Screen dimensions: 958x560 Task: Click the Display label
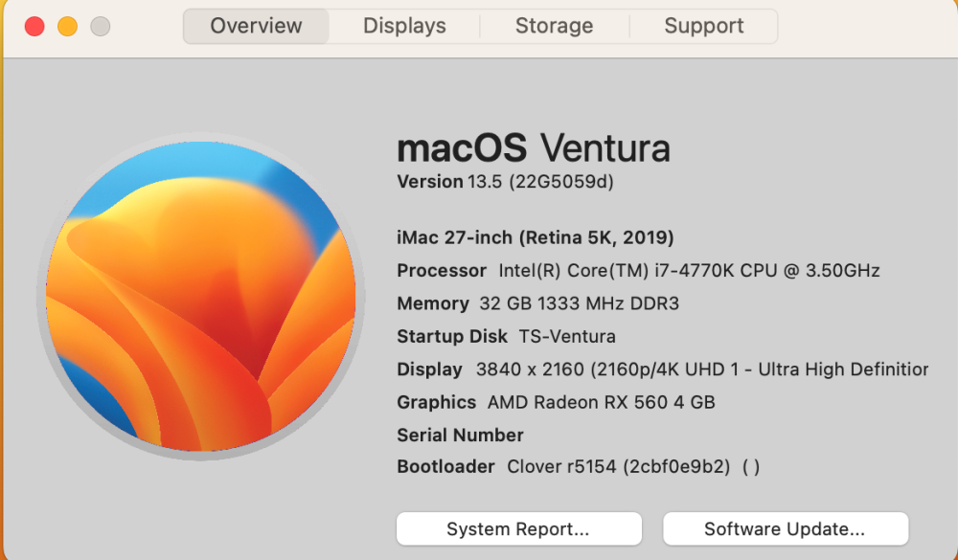pos(429,370)
